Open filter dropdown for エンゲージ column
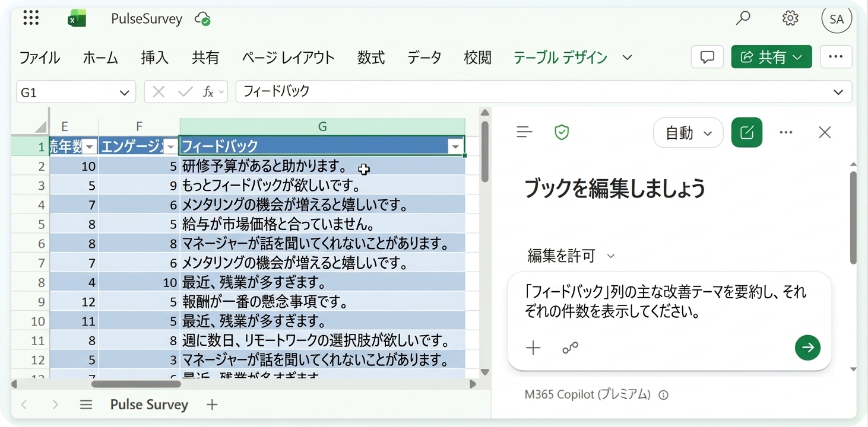Image resolution: width=868 pixels, height=427 pixels. pyautogui.click(x=170, y=146)
